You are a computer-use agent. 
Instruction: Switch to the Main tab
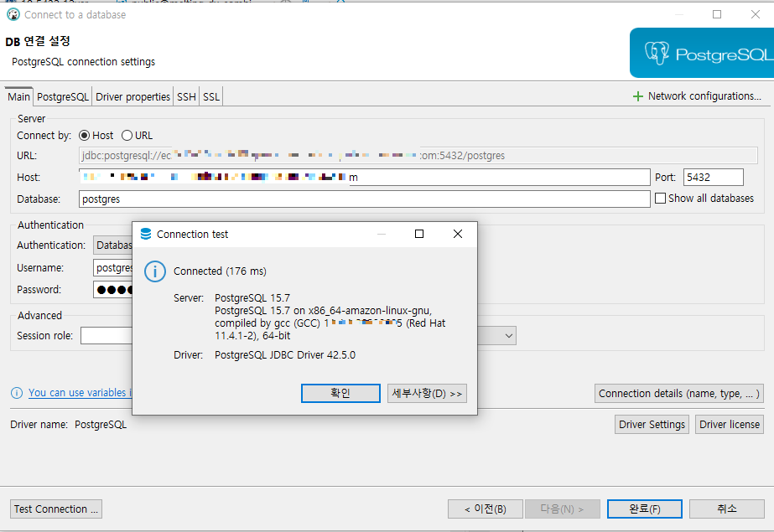coord(18,96)
